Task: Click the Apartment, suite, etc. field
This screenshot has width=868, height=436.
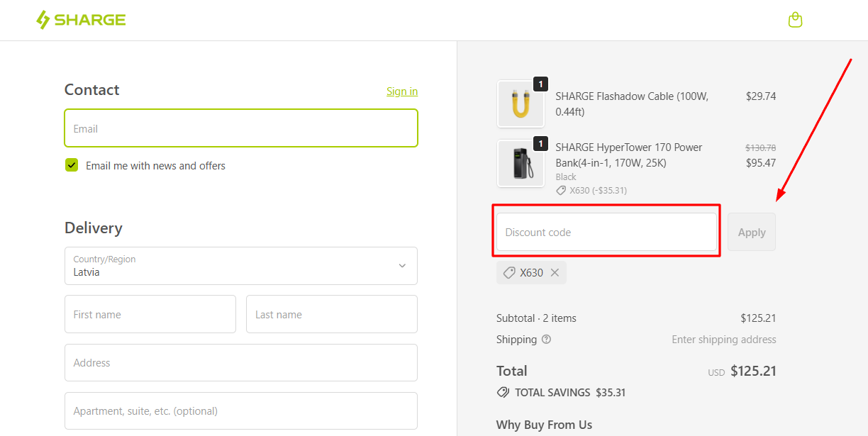Action: tap(241, 410)
